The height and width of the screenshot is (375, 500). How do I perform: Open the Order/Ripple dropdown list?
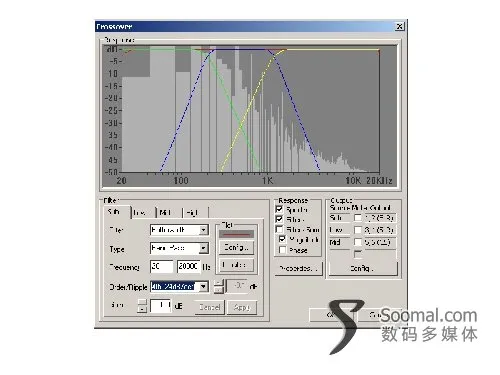[x=204, y=286]
